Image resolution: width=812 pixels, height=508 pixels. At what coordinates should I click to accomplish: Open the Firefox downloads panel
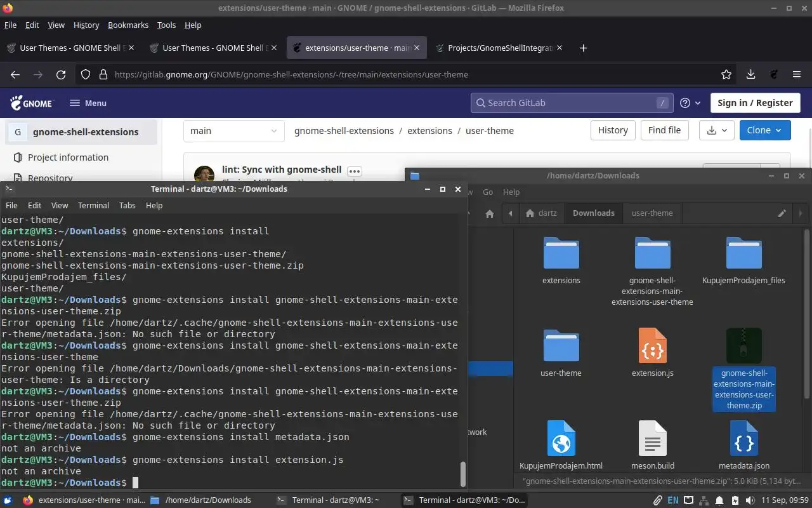[x=750, y=74]
